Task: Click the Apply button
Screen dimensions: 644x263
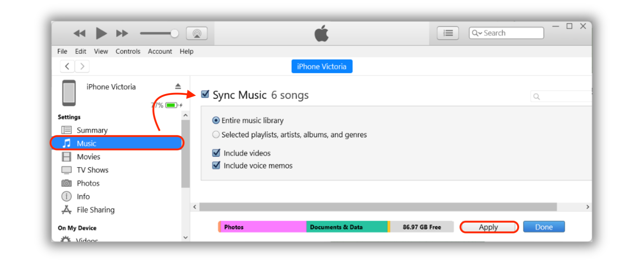Action: pyautogui.click(x=489, y=227)
